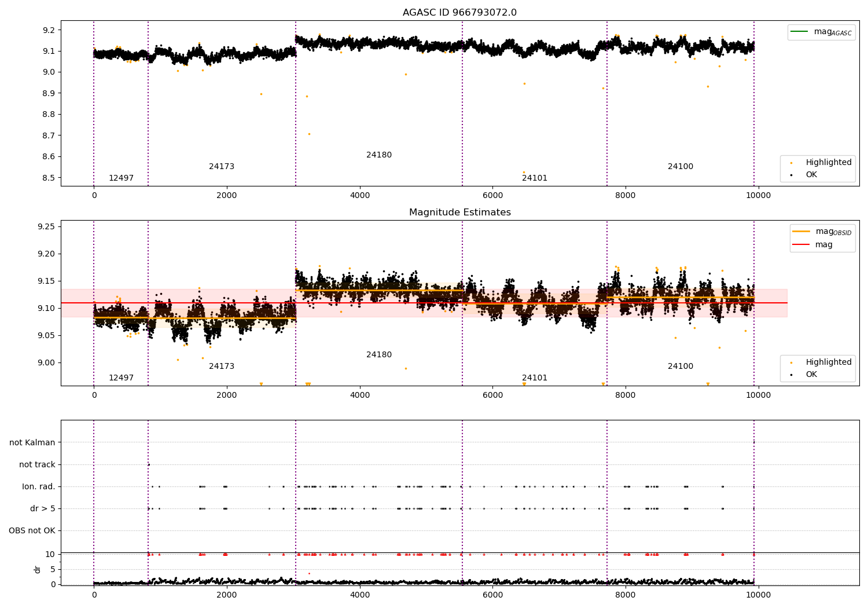Viewport: 868px width, 608px height.
Task: Select the mag OBSID legend entry
Action: tap(833, 232)
